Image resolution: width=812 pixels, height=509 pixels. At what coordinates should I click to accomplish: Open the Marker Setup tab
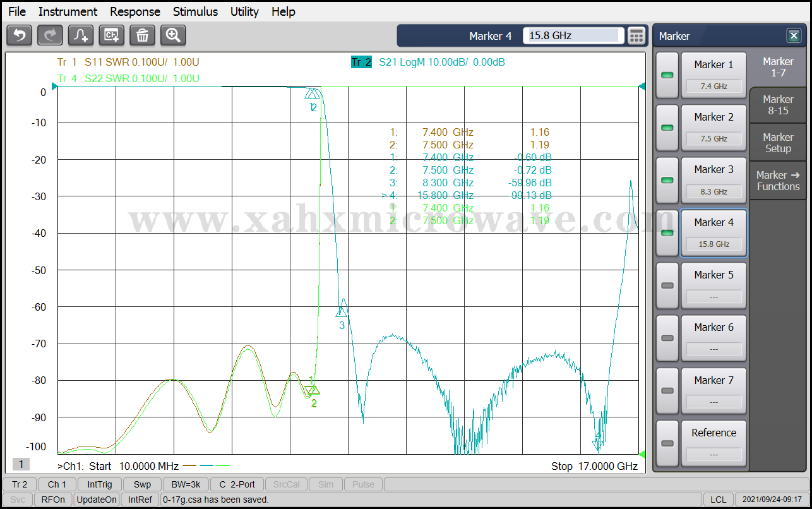778,143
